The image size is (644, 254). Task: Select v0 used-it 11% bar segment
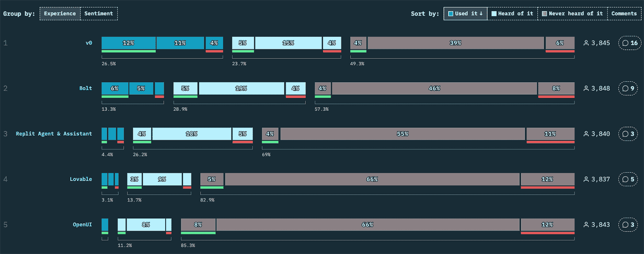coord(180,43)
